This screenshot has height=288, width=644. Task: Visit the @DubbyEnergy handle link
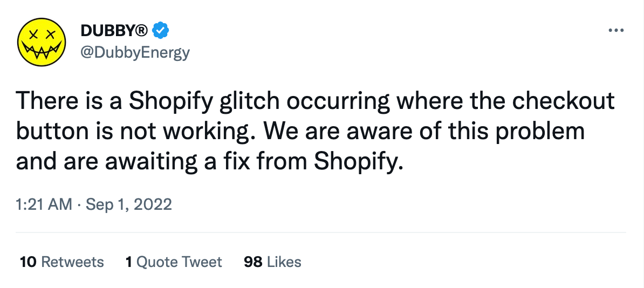click(x=135, y=53)
